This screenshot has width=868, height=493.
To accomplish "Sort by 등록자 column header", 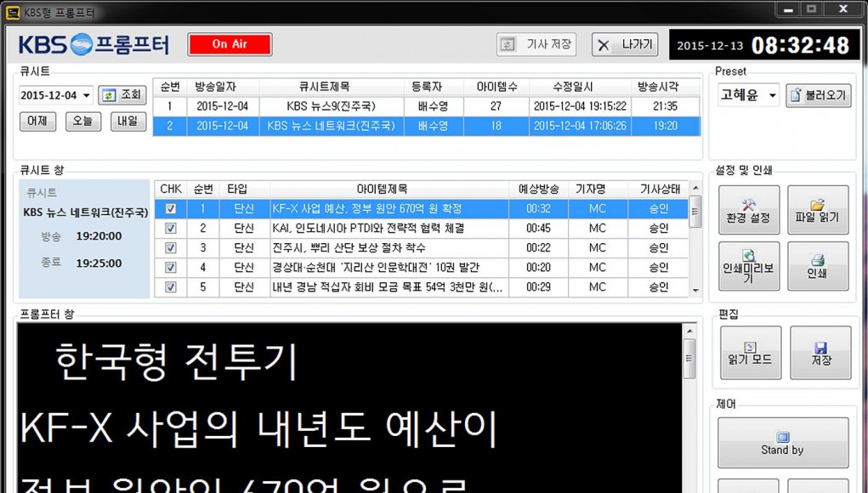I will (434, 87).
